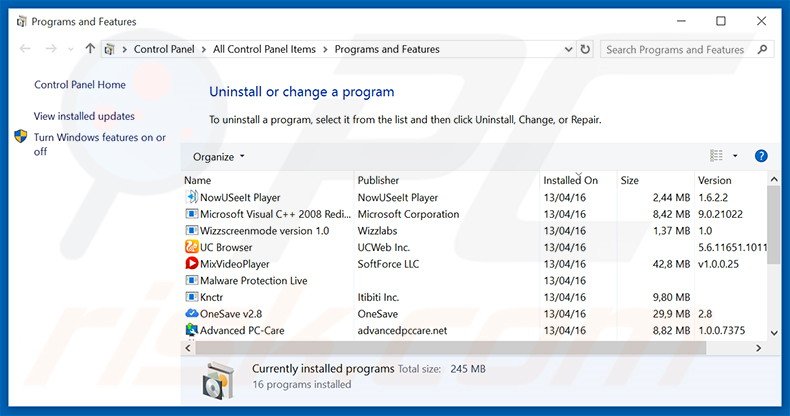This screenshot has width=790, height=416.
Task: Click the installed programs disc icon
Action: click(219, 381)
